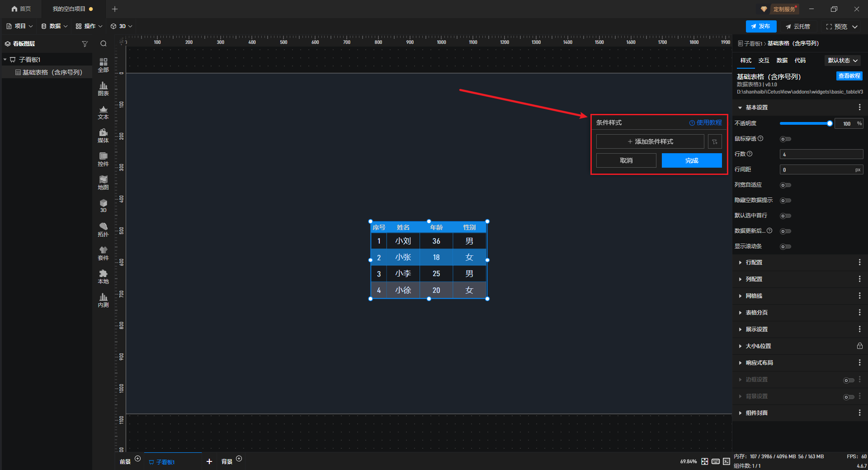Click the lock icon beside 大小&位置
Image resolution: width=868 pixels, height=470 pixels.
pos(859,346)
